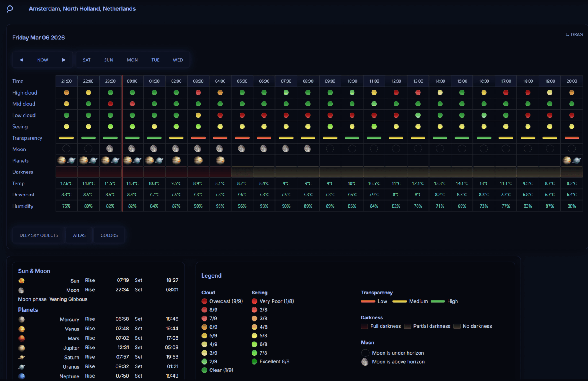
Task: Click the waning gibbous Moon icon at 23:00
Action: (x=110, y=149)
